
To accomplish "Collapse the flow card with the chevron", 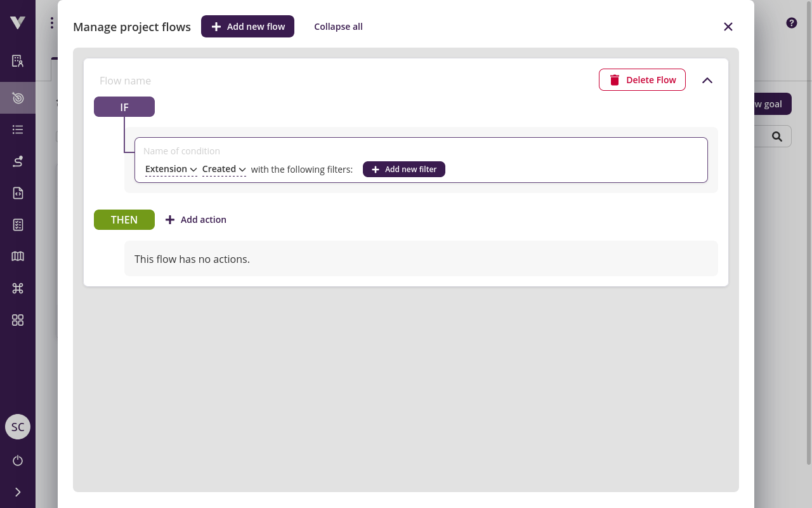I will (x=707, y=80).
